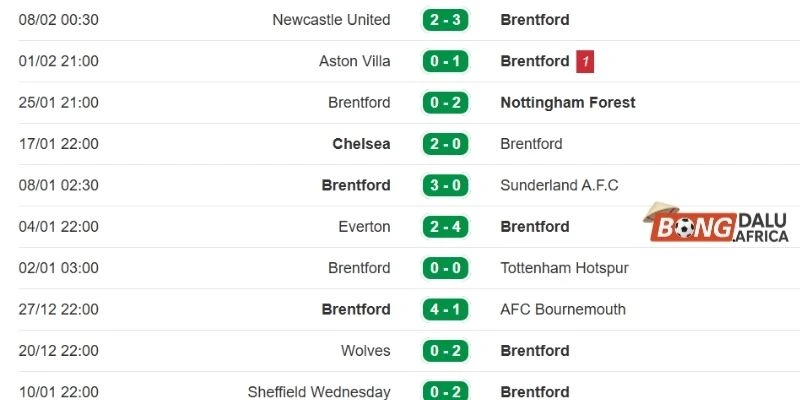
Task: Click the Sunderland A.F.C team name
Action: pyautogui.click(x=559, y=185)
